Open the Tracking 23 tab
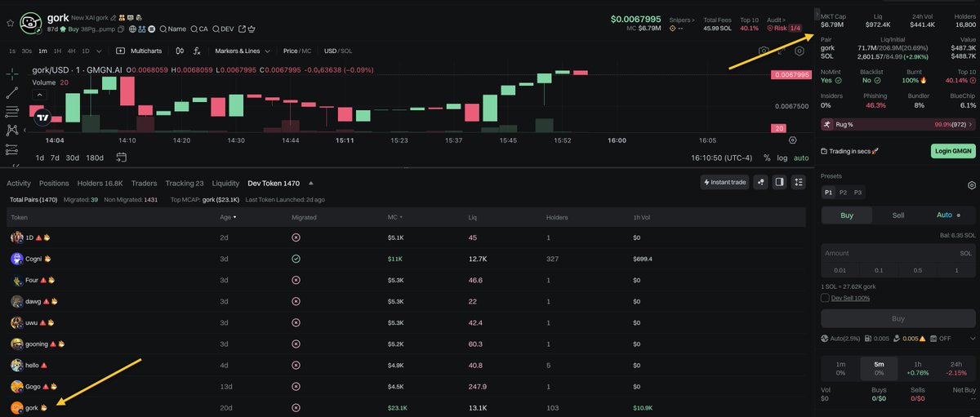The image size is (980, 417). (185, 183)
